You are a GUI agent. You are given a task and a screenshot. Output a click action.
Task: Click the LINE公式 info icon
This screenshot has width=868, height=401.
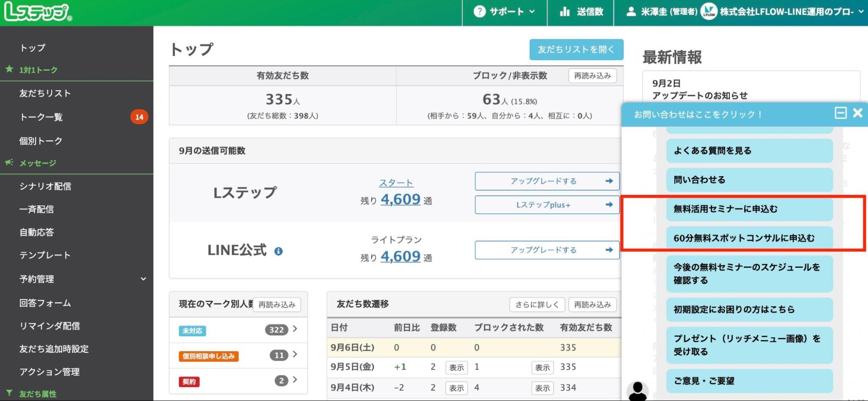(x=278, y=251)
